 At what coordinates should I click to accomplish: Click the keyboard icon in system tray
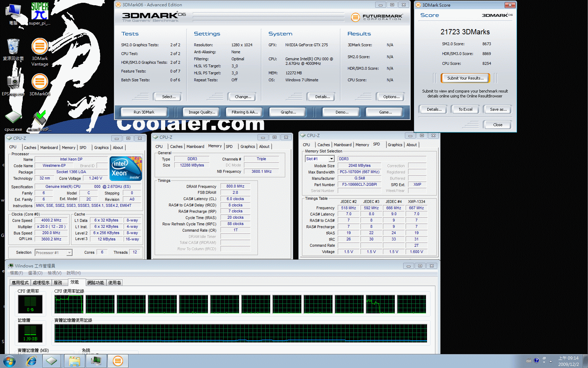pos(529,361)
